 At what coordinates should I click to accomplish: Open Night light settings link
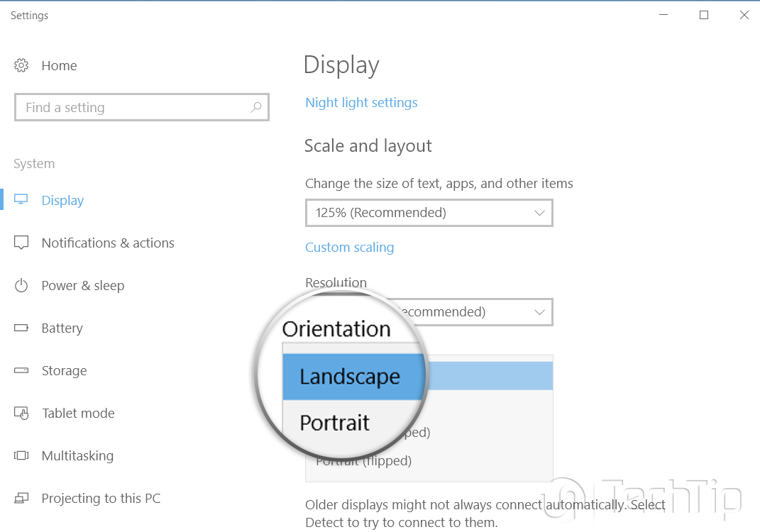coord(361,103)
